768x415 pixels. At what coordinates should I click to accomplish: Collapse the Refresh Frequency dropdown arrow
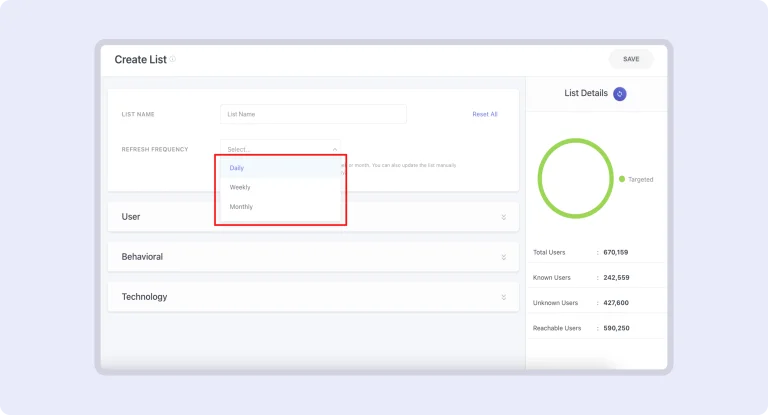(334, 149)
